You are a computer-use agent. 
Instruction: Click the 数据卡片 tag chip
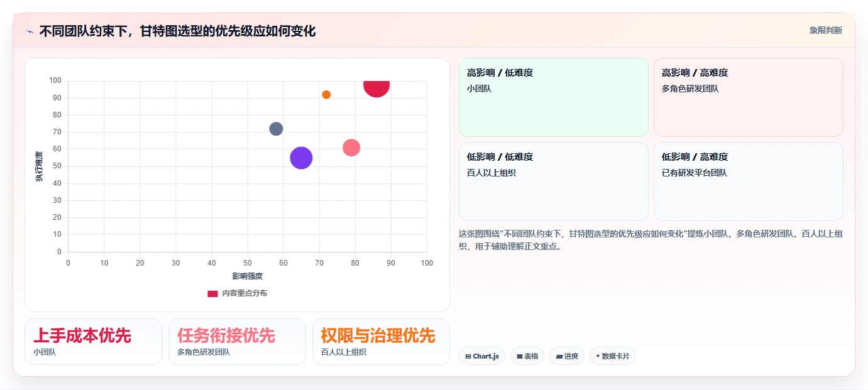pos(613,356)
